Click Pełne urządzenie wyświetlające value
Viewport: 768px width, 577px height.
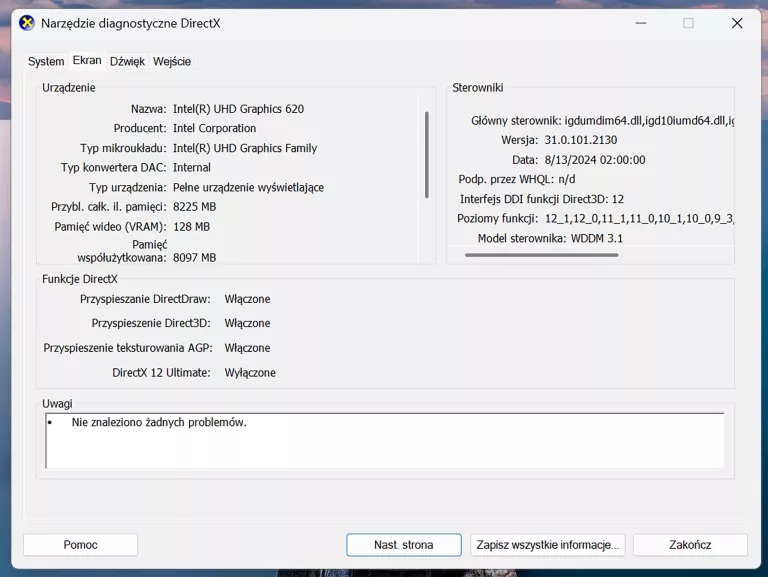[248, 187]
